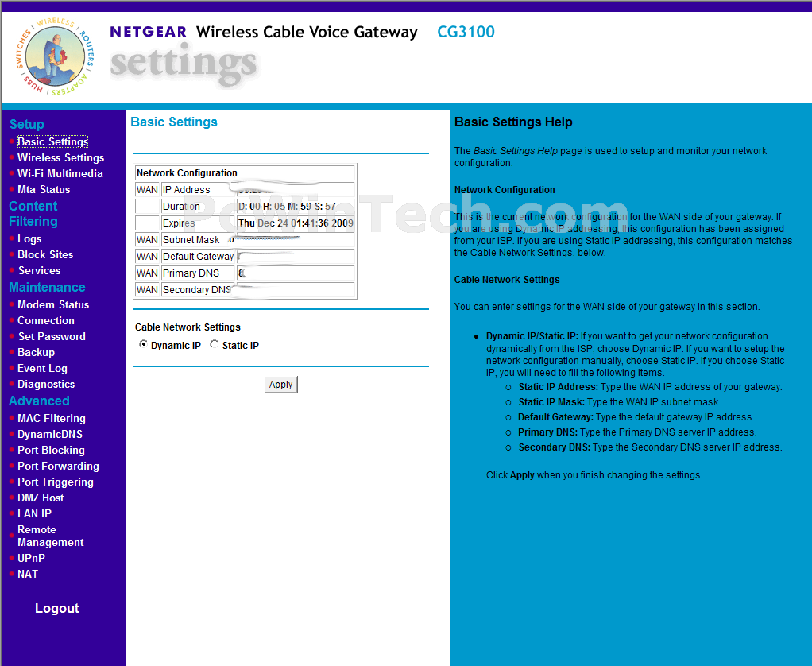Viewport: 812px width, 666px height.
Task: Select the Dynamic IP radio button
Action: click(143, 344)
